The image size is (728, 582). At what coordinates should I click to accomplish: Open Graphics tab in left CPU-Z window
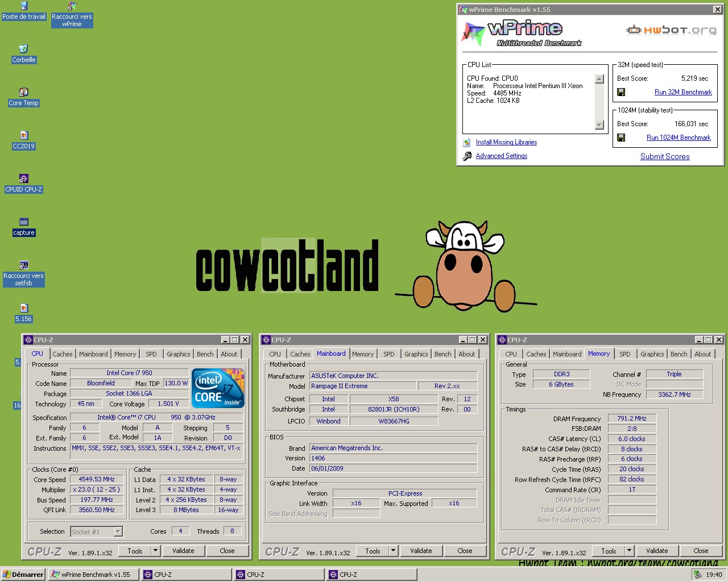click(x=179, y=354)
